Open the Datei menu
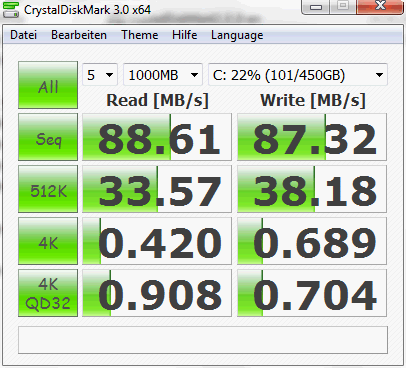Screen dimensions: 406x368 click(23, 35)
